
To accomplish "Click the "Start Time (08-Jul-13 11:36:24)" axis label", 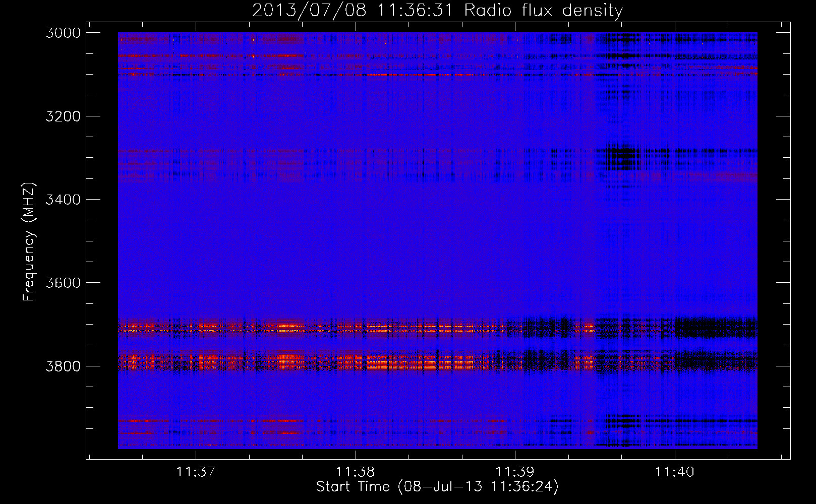I will pyautogui.click(x=437, y=487).
